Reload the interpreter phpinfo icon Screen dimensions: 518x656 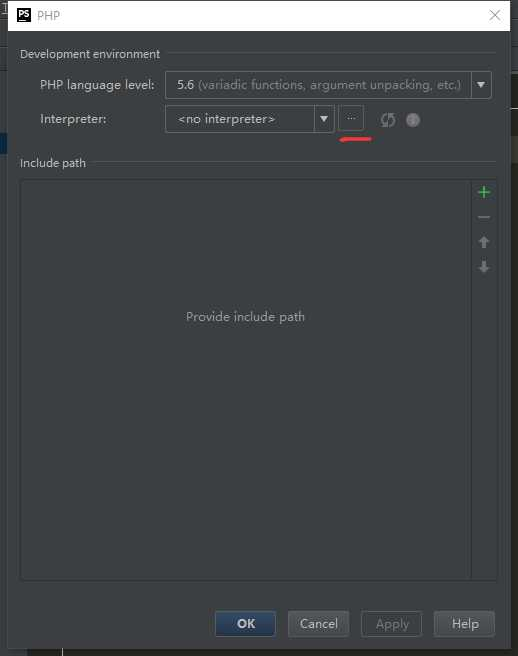(388, 120)
